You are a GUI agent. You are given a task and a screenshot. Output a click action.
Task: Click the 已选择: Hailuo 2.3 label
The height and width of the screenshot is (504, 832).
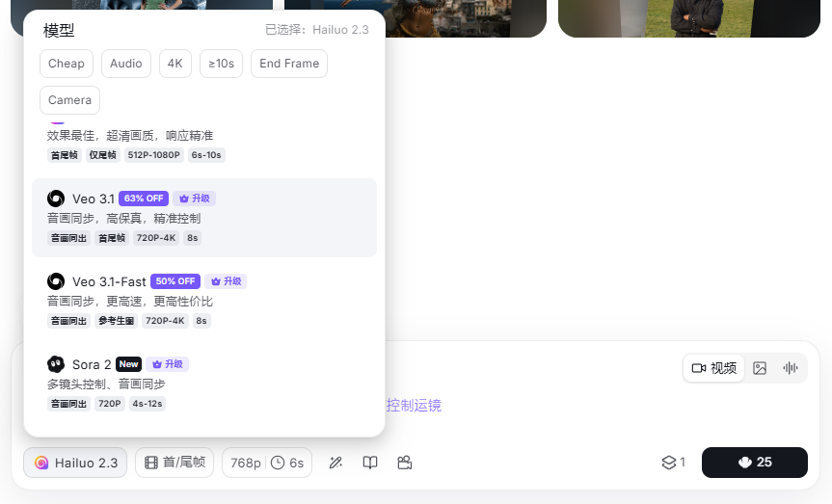tap(317, 30)
